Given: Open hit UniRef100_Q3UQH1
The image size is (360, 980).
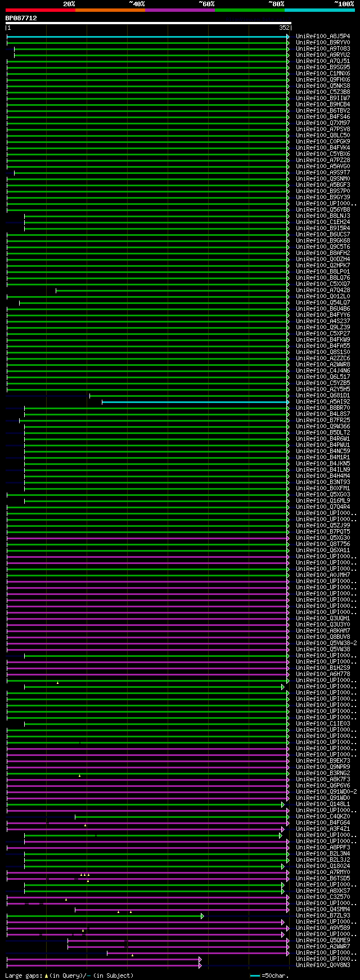Looking at the screenshot, I should (x=323, y=618).
